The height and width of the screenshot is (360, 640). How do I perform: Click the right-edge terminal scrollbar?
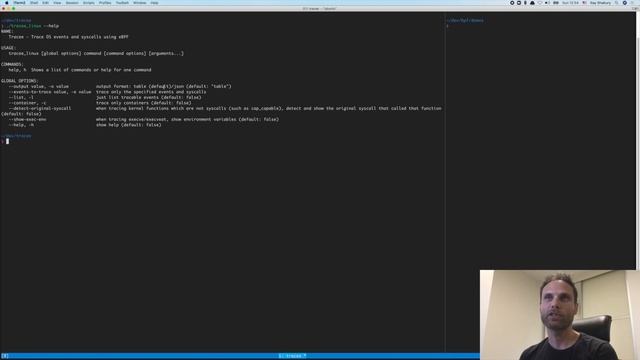pyautogui.click(x=638, y=141)
